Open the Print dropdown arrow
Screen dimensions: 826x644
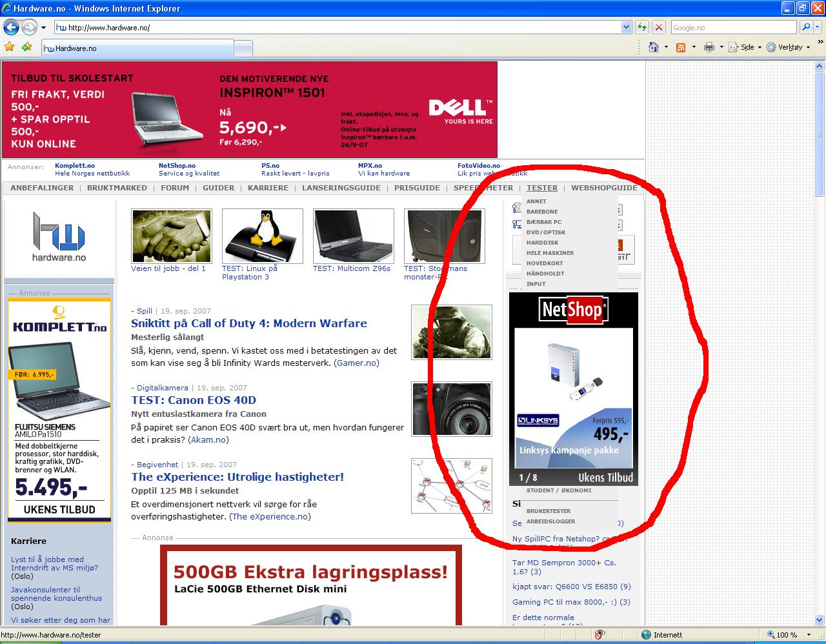(721, 47)
